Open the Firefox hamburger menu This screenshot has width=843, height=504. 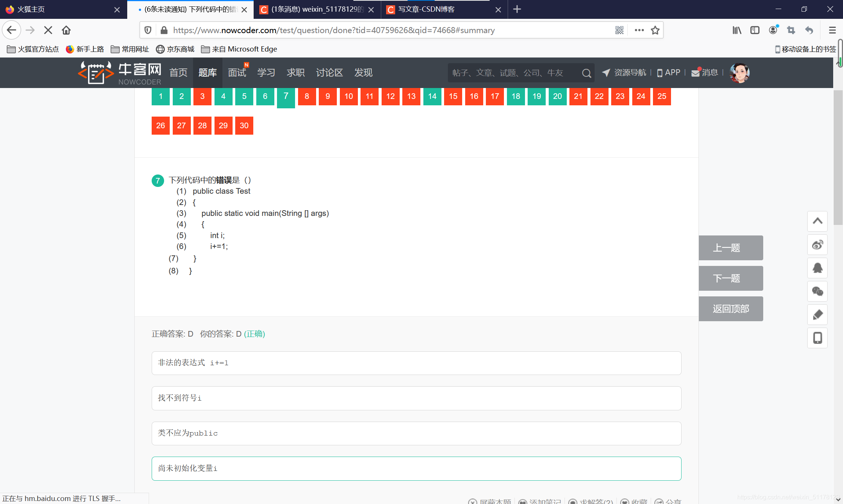pos(832,30)
